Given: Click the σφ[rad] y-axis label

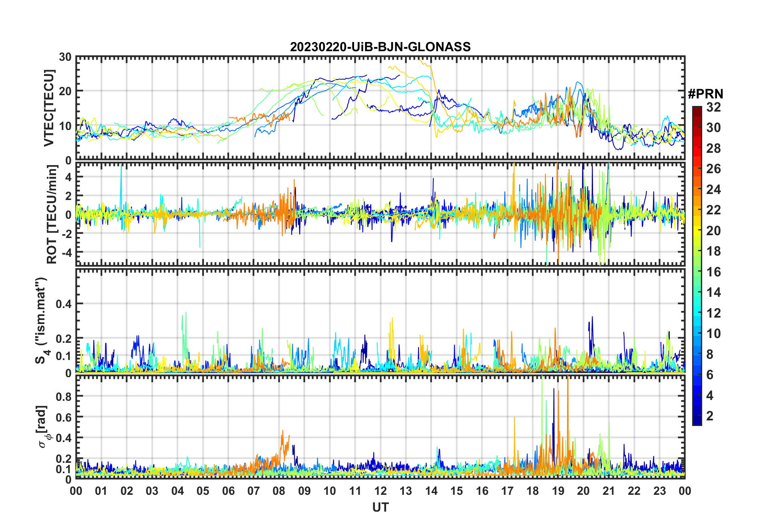Looking at the screenshot, I should pyautogui.click(x=43, y=427).
